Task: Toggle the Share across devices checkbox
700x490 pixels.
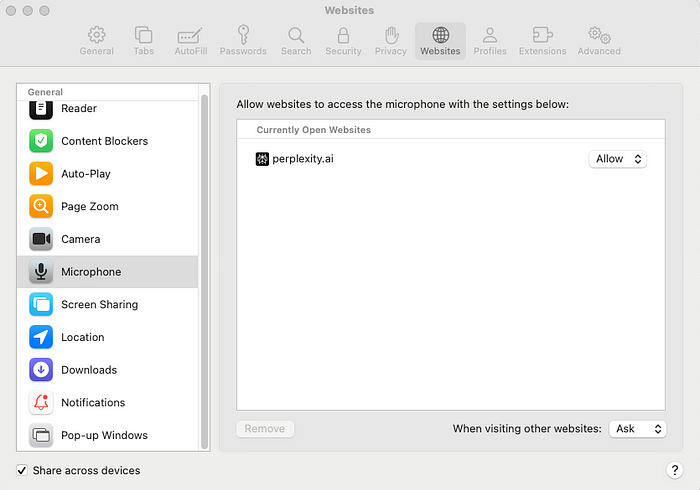Action: (22, 470)
